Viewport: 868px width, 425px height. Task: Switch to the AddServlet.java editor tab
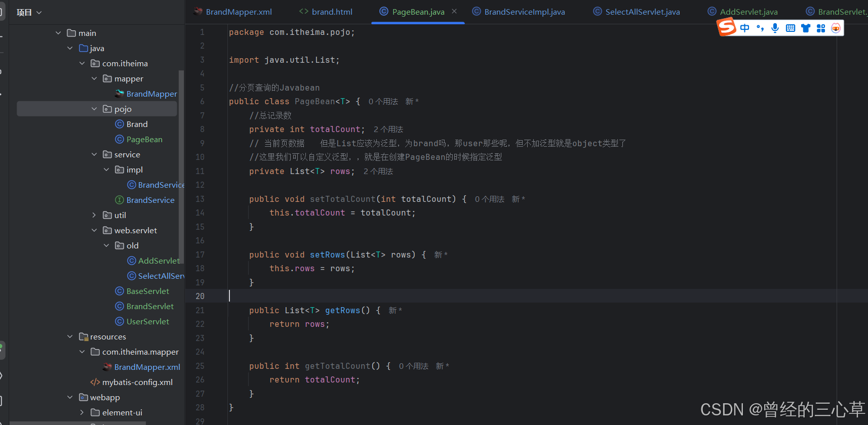(x=743, y=12)
